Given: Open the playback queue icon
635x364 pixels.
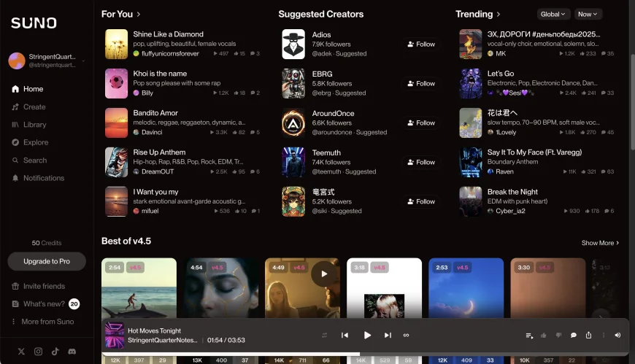Looking at the screenshot, I should coord(529,336).
